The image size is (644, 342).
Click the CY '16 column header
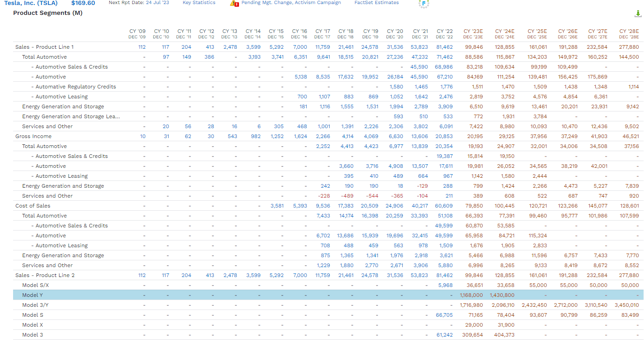[299, 34]
